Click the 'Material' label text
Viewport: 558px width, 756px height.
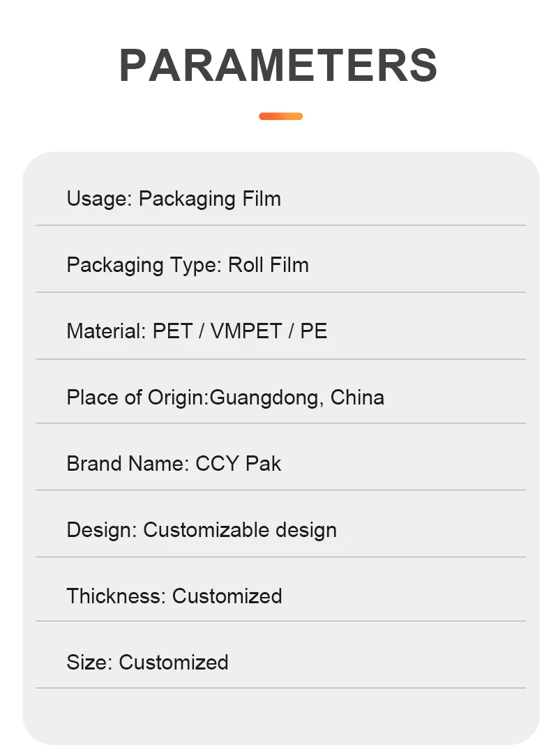pyautogui.click(x=107, y=331)
